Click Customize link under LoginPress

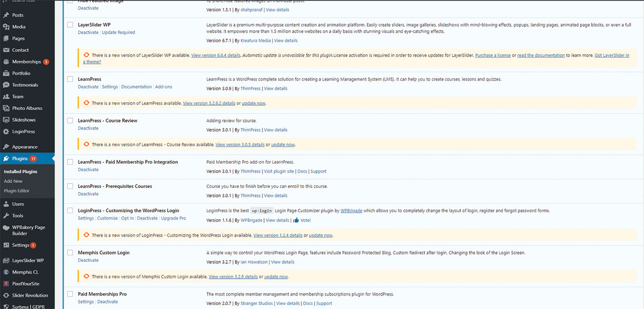click(107, 218)
